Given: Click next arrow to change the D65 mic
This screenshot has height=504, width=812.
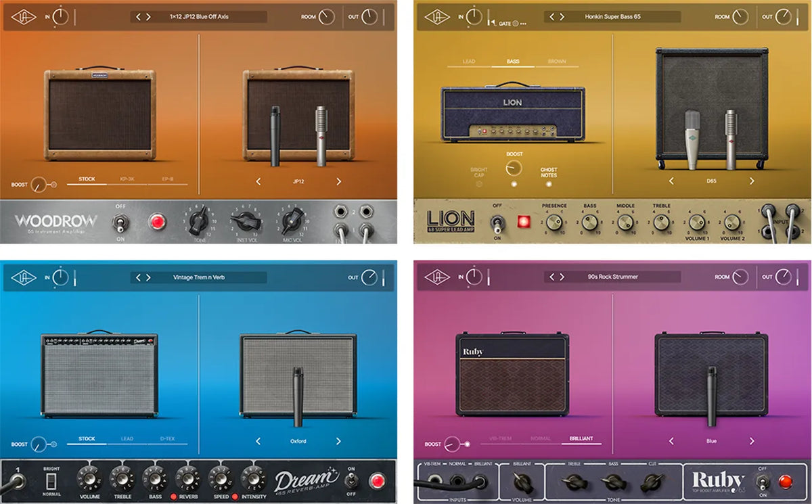Looking at the screenshot, I should pyautogui.click(x=751, y=181).
